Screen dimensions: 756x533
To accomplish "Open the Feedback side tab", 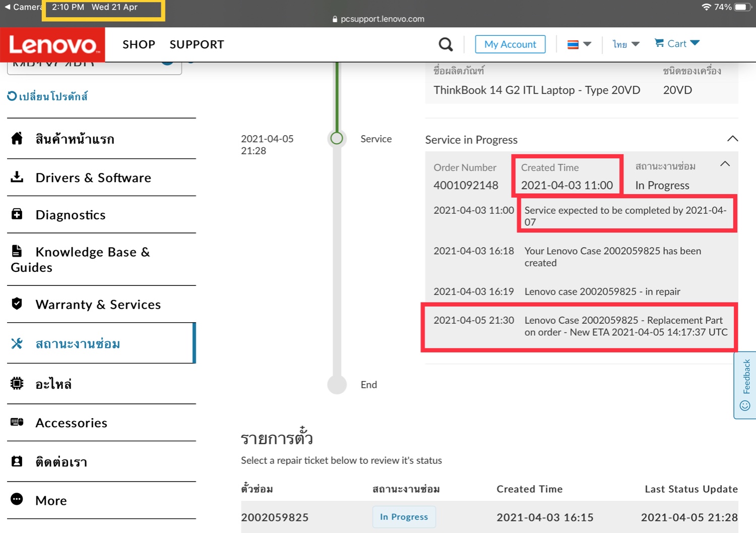I will pos(745,385).
